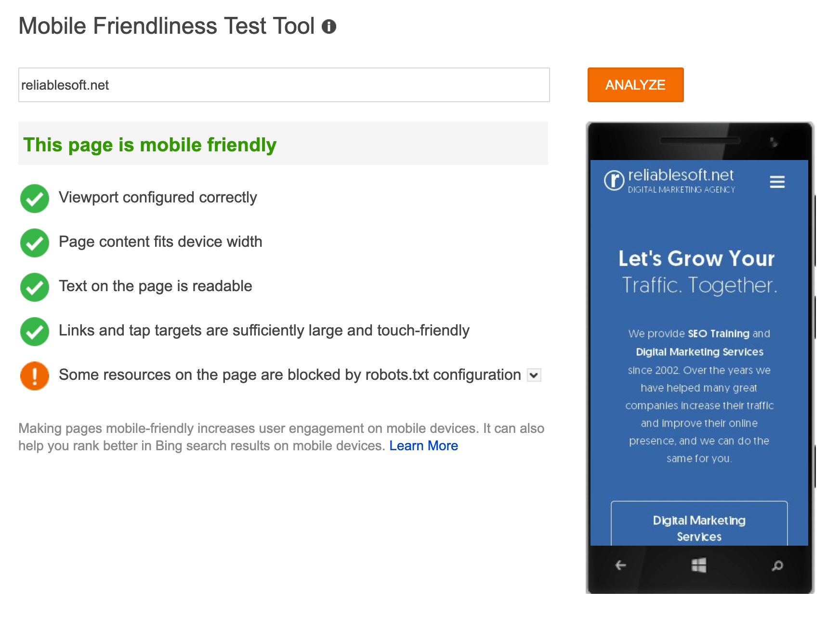Tap the phone's search magnifier icon
Image resolution: width=840 pixels, height=617 pixels.
tap(777, 565)
